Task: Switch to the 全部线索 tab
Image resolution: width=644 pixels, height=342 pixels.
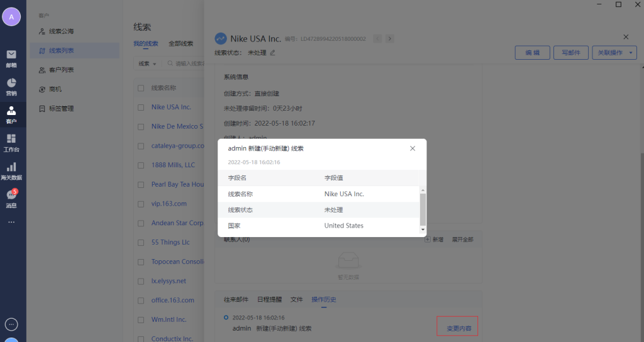Action: (180, 44)
